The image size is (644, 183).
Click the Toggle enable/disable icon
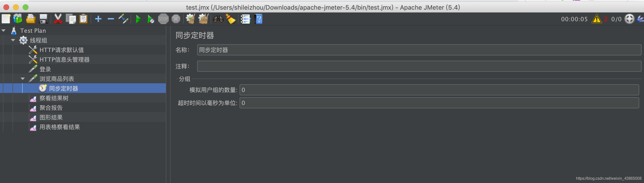pyautogui.click(x=123, y=19)
